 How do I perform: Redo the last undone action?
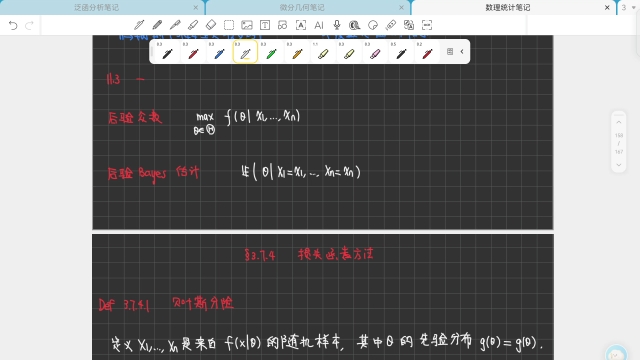[x=29, y=25]
